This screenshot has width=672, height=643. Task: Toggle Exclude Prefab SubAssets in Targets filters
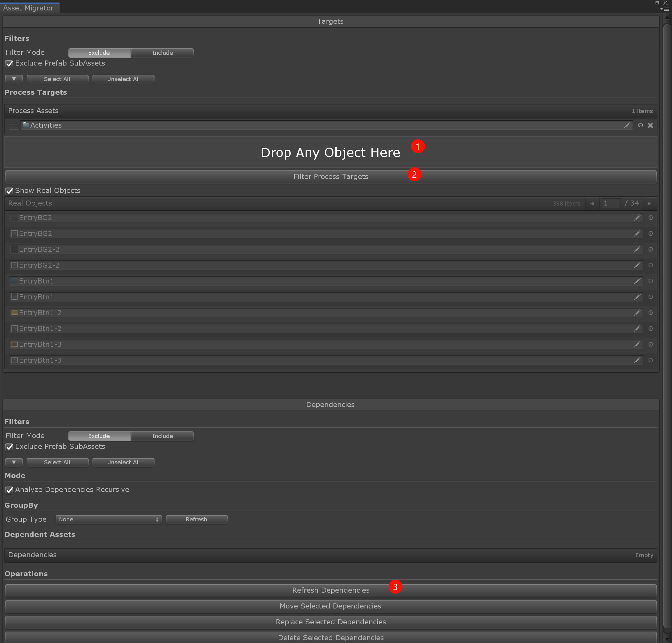(x=9, y=64)
